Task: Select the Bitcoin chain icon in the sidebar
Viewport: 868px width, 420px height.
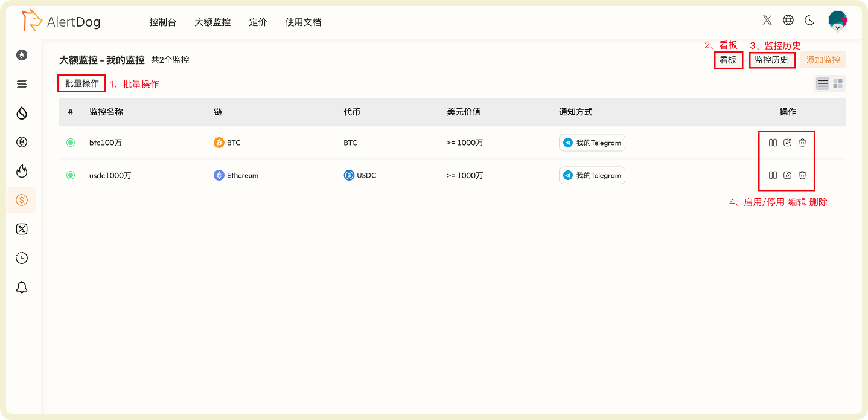Action: [22, 142]
